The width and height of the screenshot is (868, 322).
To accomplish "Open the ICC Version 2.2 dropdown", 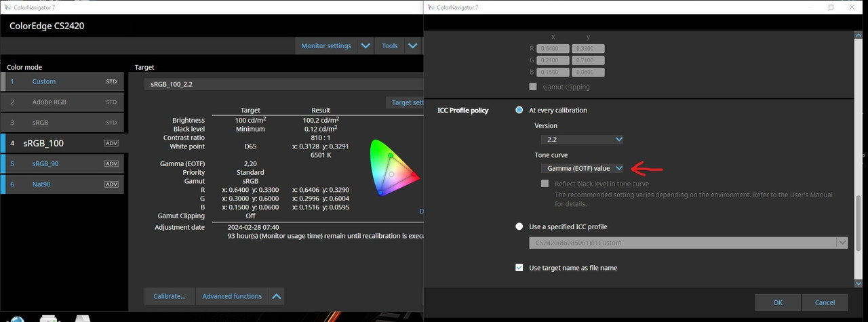I will pyautogui.click(x=582, y=139).
